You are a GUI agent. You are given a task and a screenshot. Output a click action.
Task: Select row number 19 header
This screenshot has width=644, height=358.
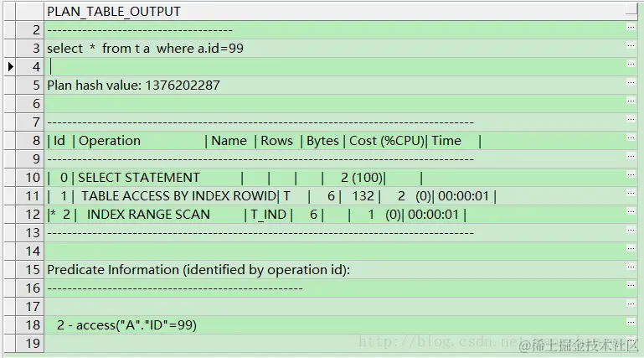coord(29,343)
